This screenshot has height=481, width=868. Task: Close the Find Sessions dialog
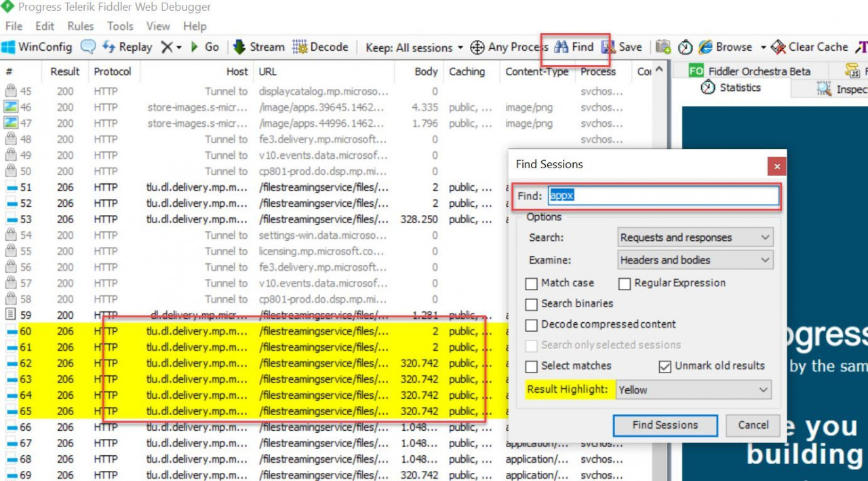(x=777, y=166)
